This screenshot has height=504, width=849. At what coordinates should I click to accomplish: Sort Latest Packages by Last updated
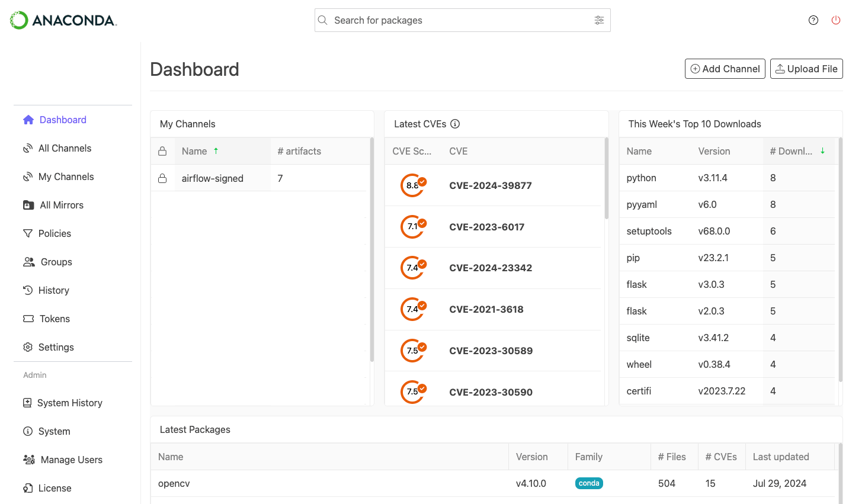[790, 457]
